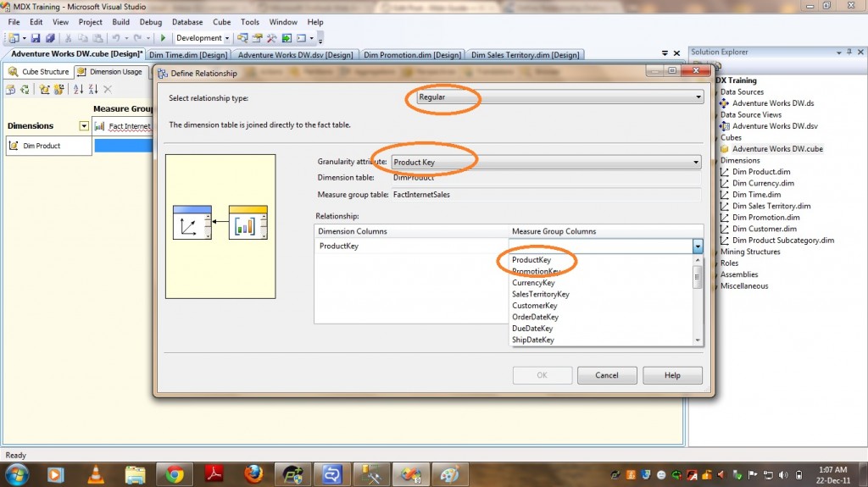This screenshot has height=487, width=868.
Task: Open the Development configuration dropdown
Action: point(203,38)
